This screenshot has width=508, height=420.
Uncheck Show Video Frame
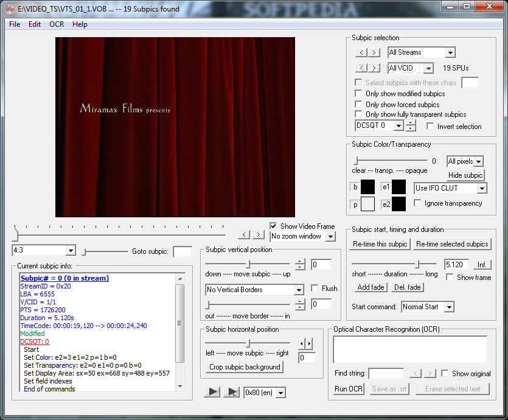pyautogui.click(x=273, y=226)
